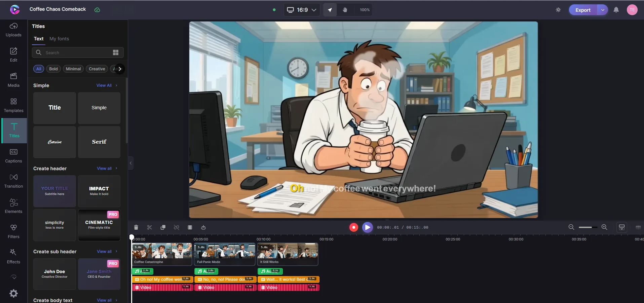Click the search titles input field
The width and height of the screenshot is (644, 303).
coord(78,52)
